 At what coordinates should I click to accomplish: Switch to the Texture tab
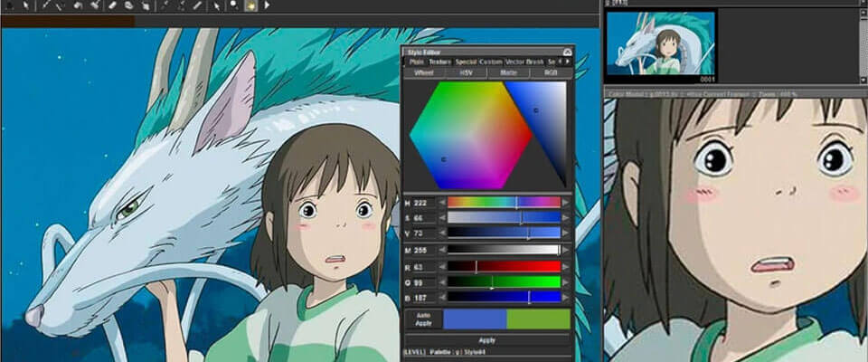(x=440, y=62)
